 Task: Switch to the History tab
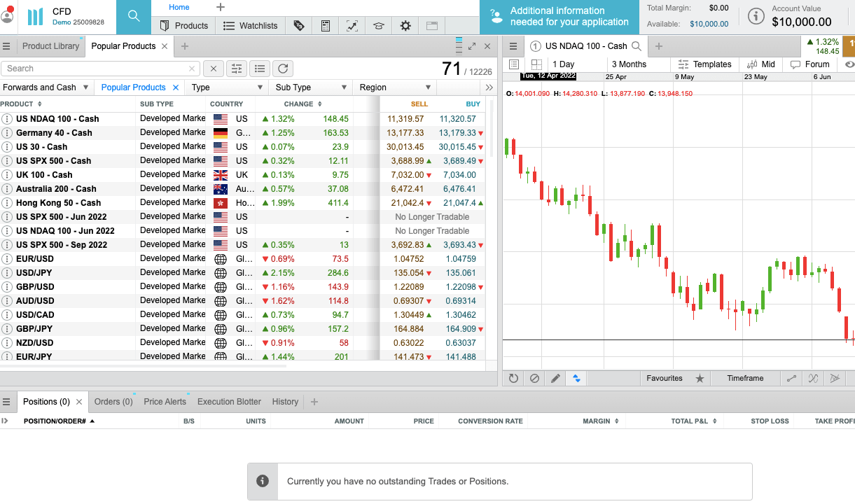285,402
